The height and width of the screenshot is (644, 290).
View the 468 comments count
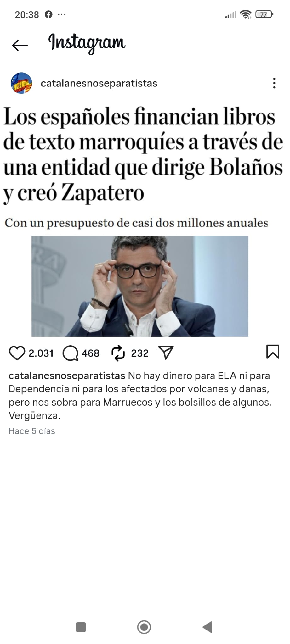pyautogui.click(x=91, y=353)
